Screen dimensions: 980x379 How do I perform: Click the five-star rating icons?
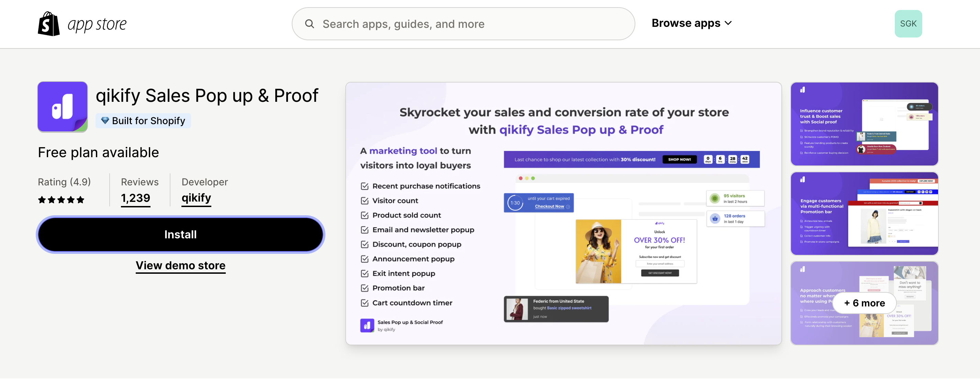(x=61, y=199)
